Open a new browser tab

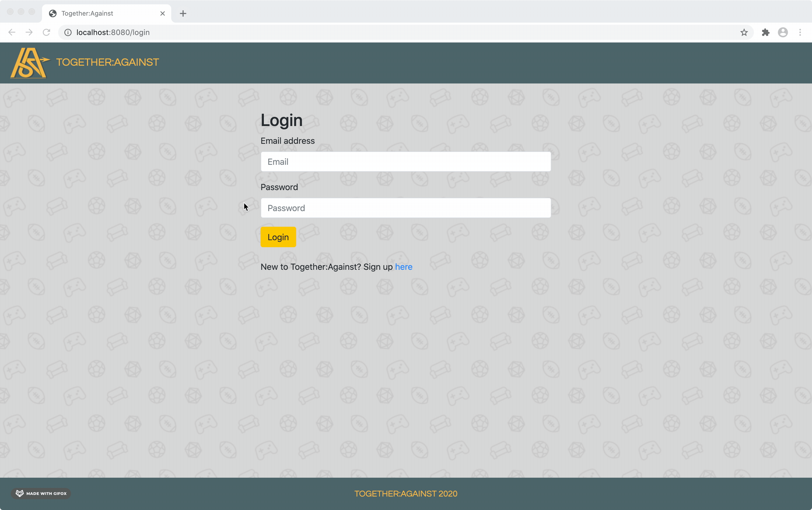point(183,13)
